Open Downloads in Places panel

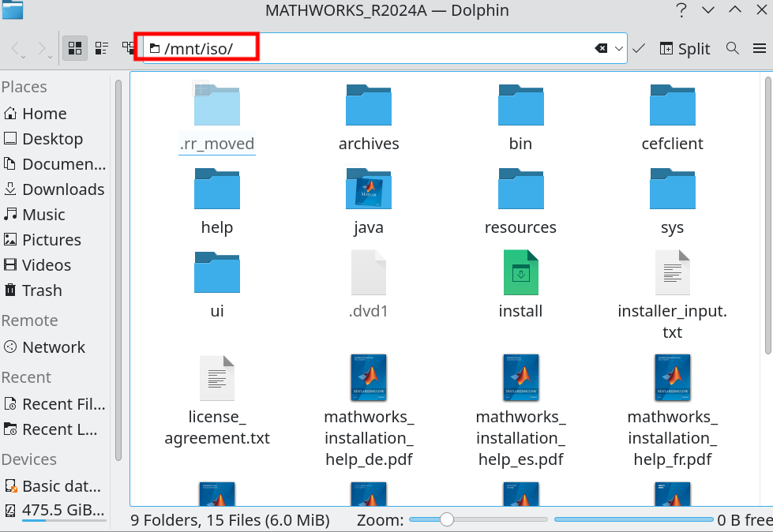coord(54,189)
